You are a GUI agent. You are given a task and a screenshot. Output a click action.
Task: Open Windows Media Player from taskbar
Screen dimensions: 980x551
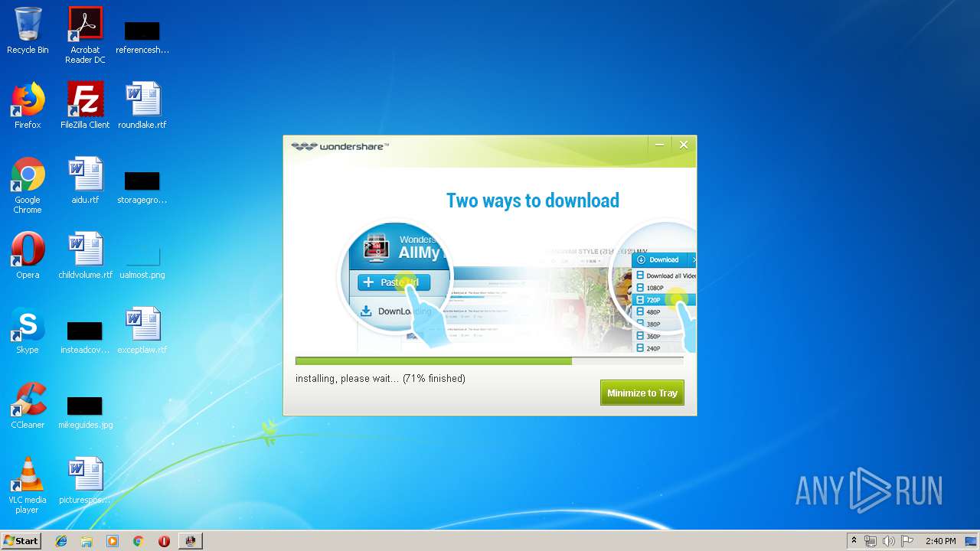(113, 541)
